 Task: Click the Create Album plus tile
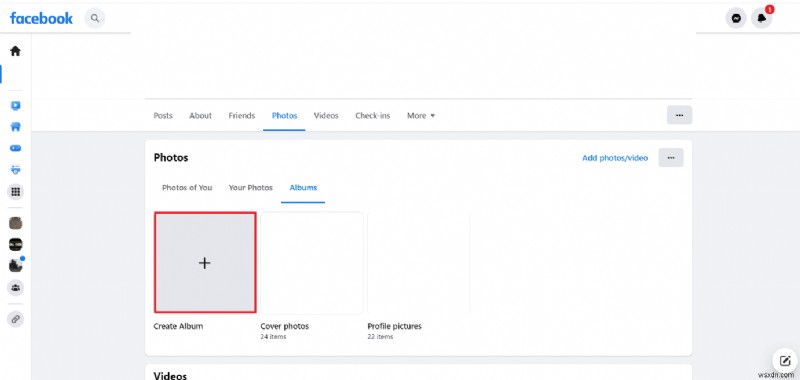(x=205, y=262)
